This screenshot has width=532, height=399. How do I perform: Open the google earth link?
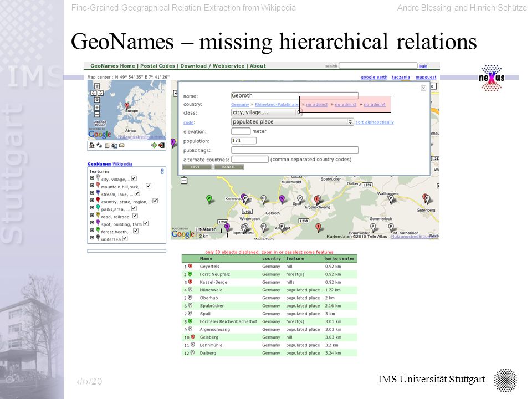(374, 78)
